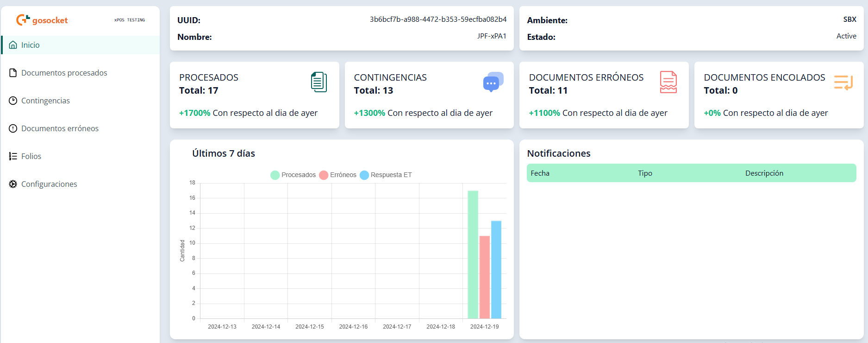The image size is (868, 343).
Task: Click the green Procesados legend swatch
Action: [275, 175]
